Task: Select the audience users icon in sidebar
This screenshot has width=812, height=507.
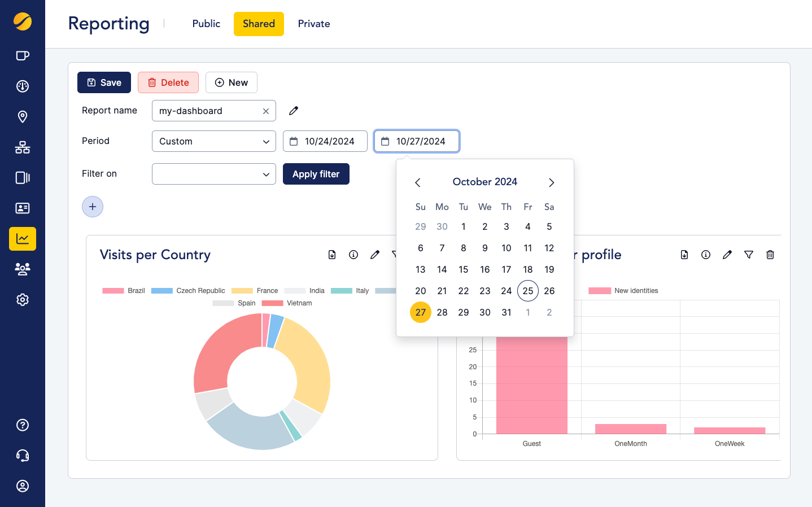Action: (x=23, y=269)
